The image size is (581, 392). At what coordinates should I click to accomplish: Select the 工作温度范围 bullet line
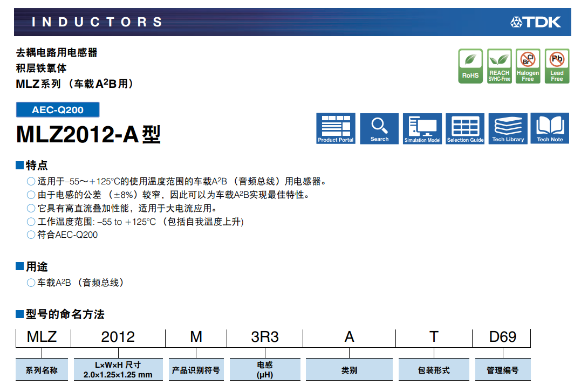135,222
